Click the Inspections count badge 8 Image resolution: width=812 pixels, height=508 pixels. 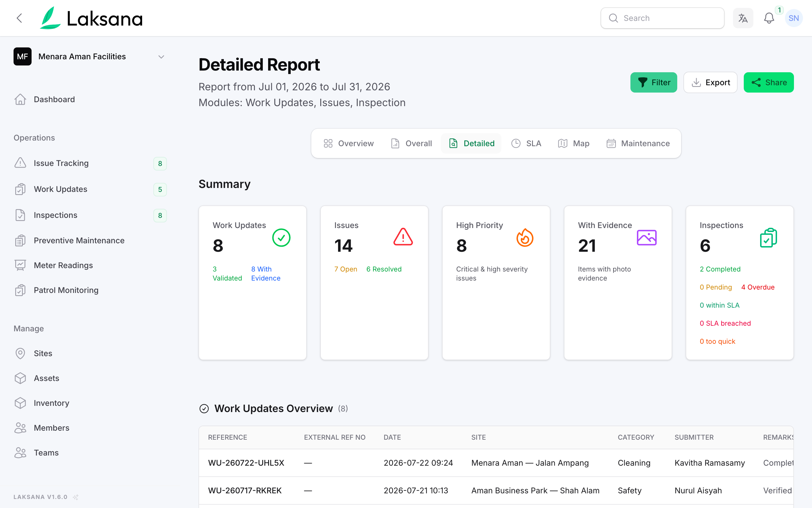tap(160, 215)
